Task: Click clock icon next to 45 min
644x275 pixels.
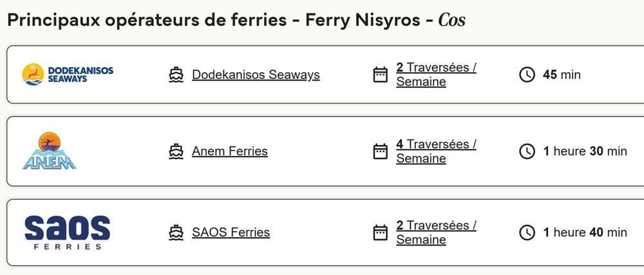Action: pos(527,75)
